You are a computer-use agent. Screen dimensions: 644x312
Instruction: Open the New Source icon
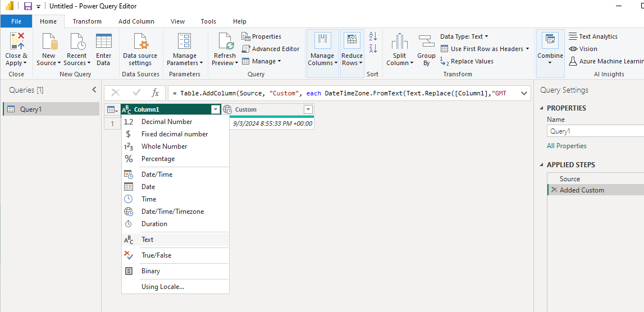[x=50, y=42]
